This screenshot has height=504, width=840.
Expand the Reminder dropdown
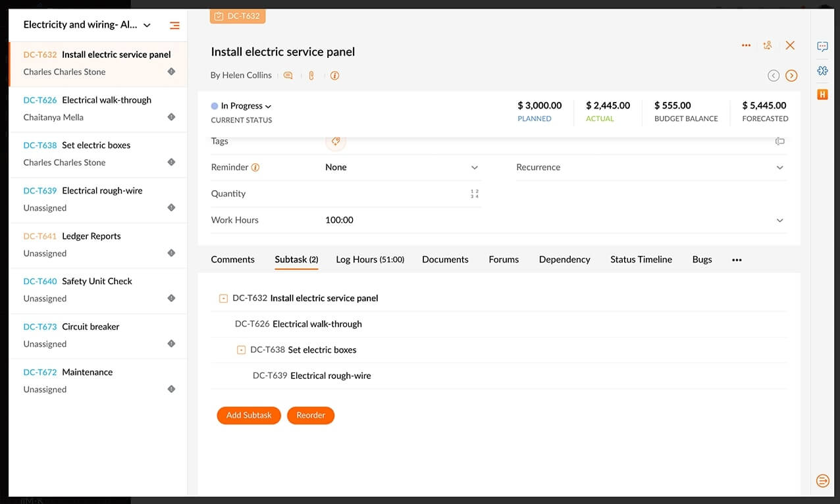click(474, 168)
